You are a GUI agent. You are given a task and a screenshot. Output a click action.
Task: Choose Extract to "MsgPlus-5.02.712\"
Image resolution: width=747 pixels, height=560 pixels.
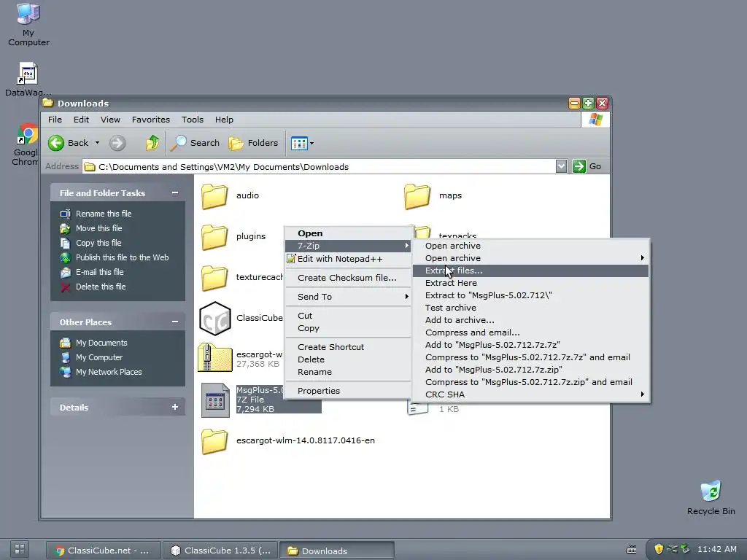point(531,295)
